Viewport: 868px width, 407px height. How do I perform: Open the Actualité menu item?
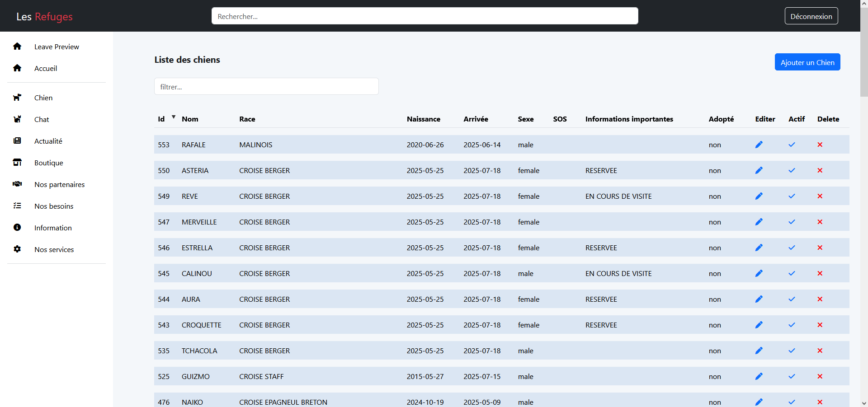[x=48, y=141]
